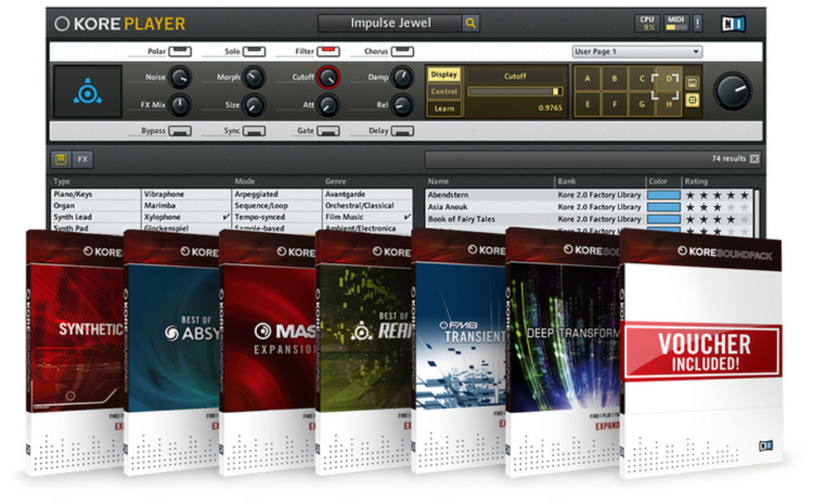Select the checked Film Music genre
Viewport: 813px width, 504px height.
tap(367, 217)
